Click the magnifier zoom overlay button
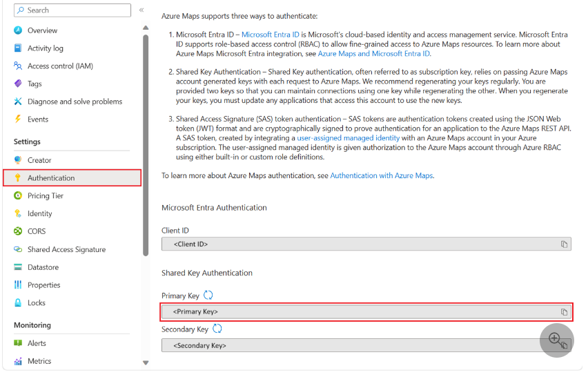588x377 pixels. coord(556,340)
